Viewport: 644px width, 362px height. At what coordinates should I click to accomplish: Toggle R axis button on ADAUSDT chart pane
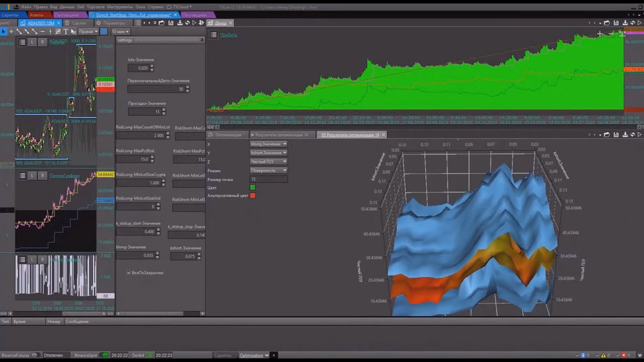(42, 42)
